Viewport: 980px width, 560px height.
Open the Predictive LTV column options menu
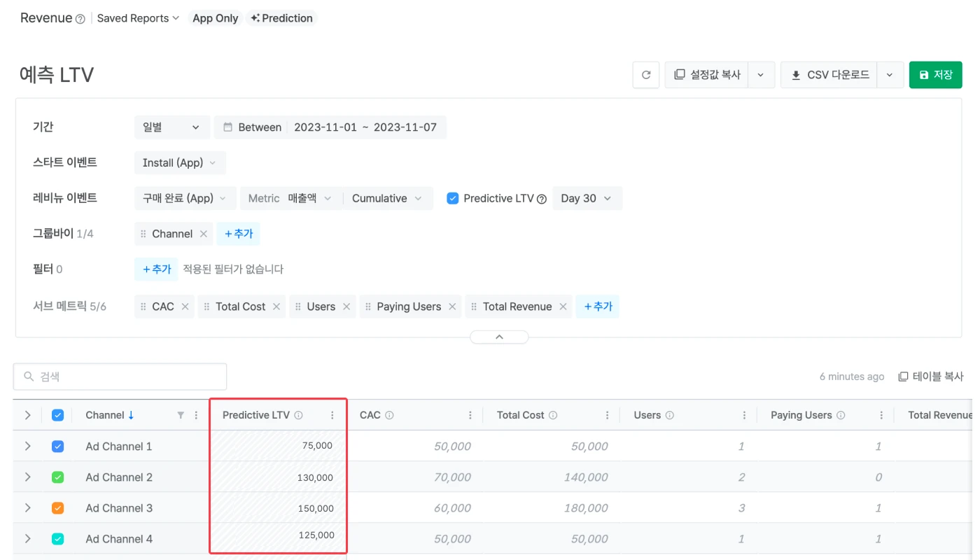click(332, 416)
